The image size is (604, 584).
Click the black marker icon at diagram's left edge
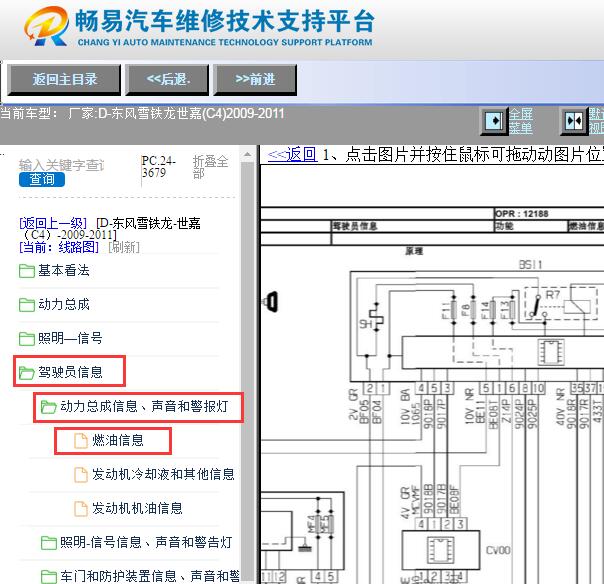pyautogui.click(x=272, y=302)
